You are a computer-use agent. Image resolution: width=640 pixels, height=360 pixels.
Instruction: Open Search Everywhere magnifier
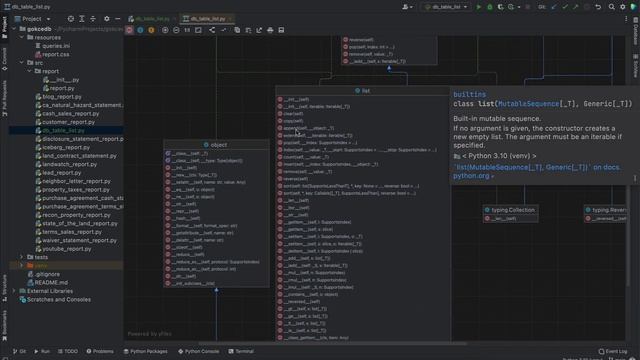611,7
